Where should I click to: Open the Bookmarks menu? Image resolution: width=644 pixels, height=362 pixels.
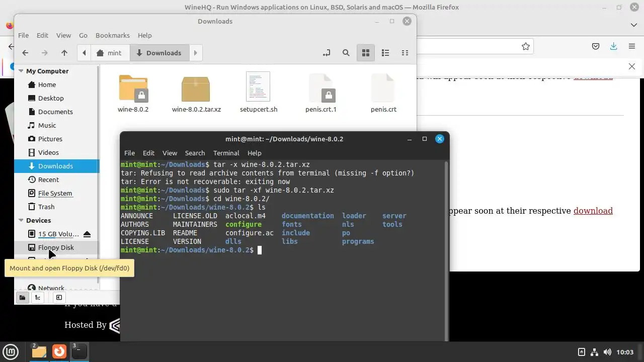pos(113,35)
